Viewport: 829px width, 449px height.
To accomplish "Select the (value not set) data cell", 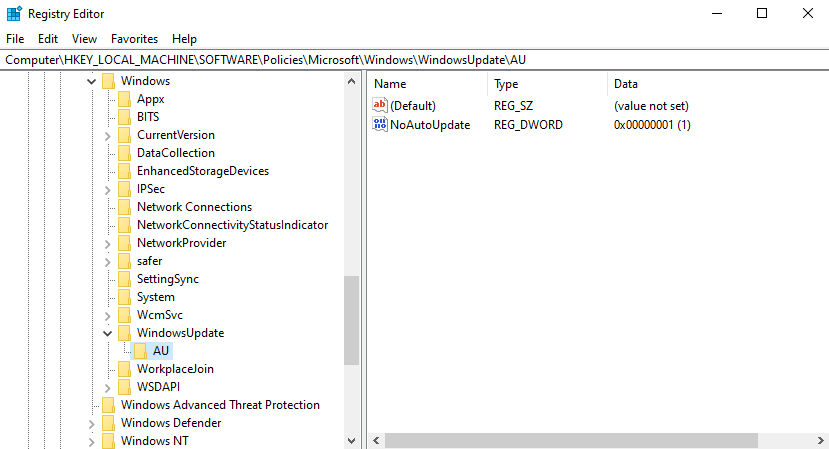I will click(651, 106).
